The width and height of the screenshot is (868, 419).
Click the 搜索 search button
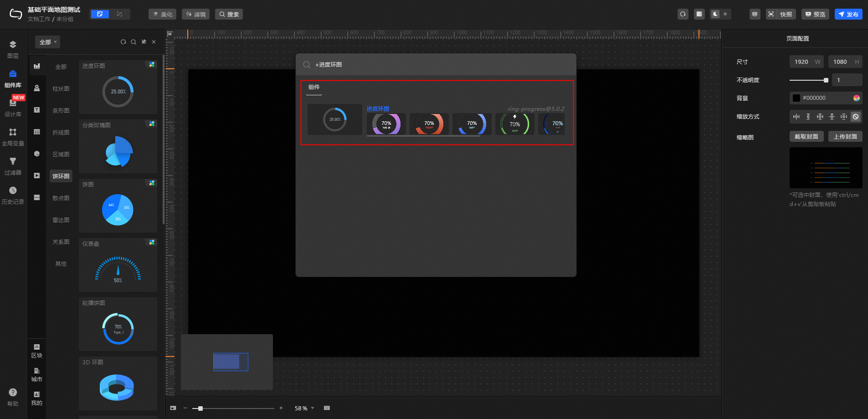[229, 14]
